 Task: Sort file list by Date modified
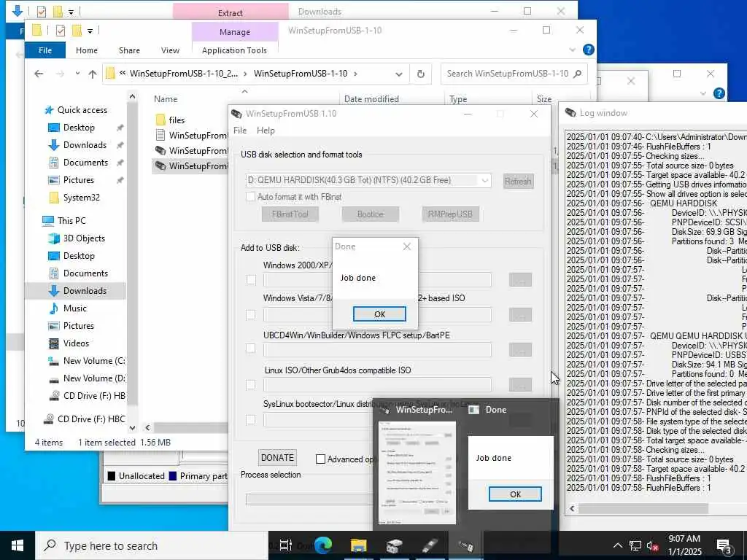(371, 99)
